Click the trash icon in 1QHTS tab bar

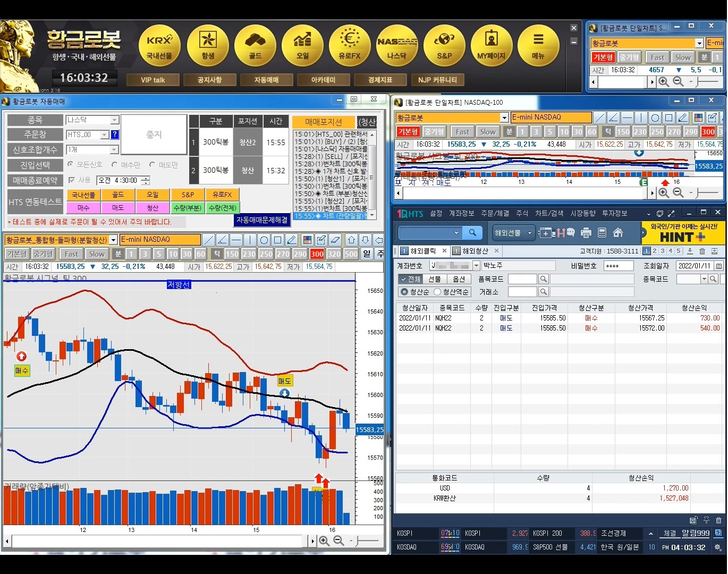tap(702, 251)
